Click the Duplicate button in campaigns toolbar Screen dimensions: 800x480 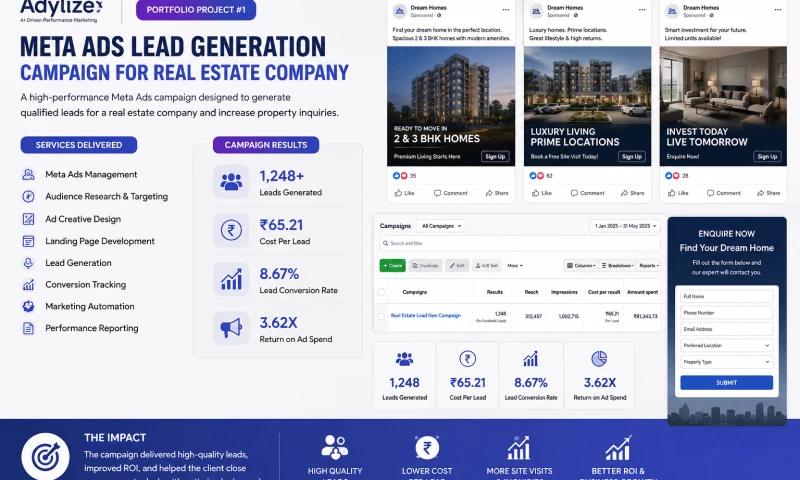pos(426,266)
